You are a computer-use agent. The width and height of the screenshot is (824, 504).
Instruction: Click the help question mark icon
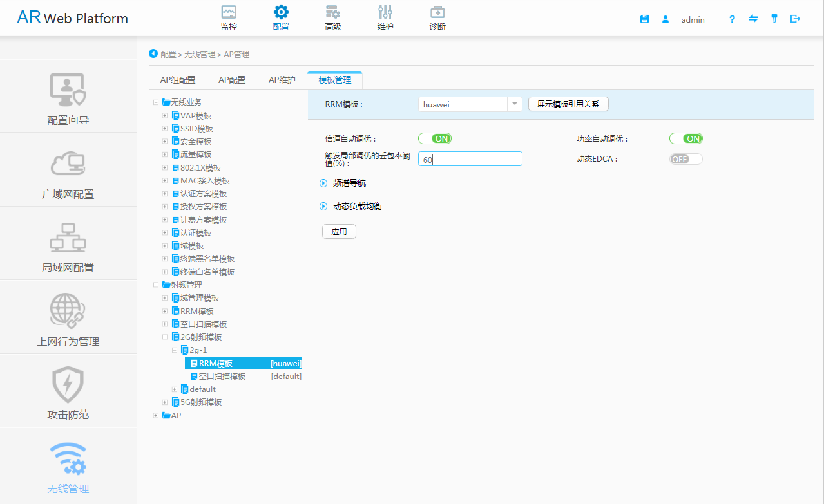point(732,19)
